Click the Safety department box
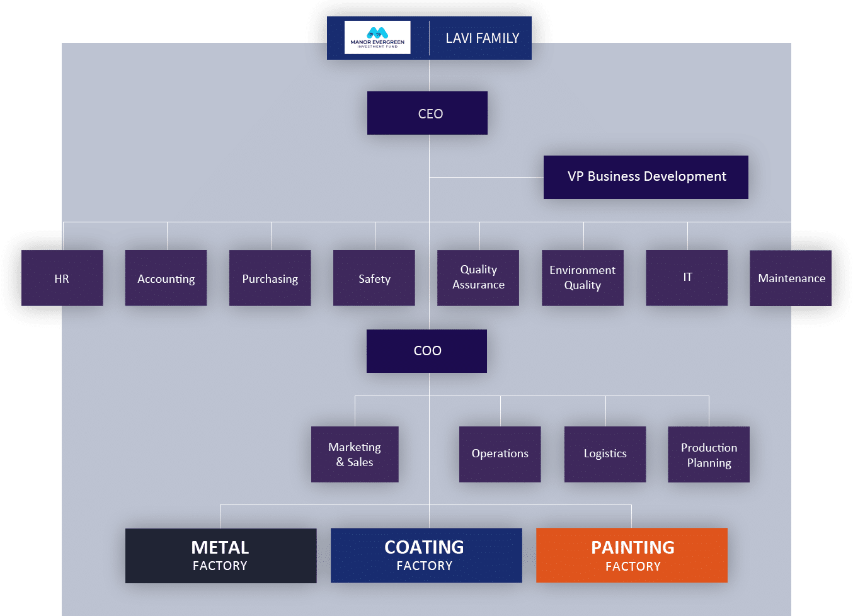The image size is (853, 616). (374, 278)
